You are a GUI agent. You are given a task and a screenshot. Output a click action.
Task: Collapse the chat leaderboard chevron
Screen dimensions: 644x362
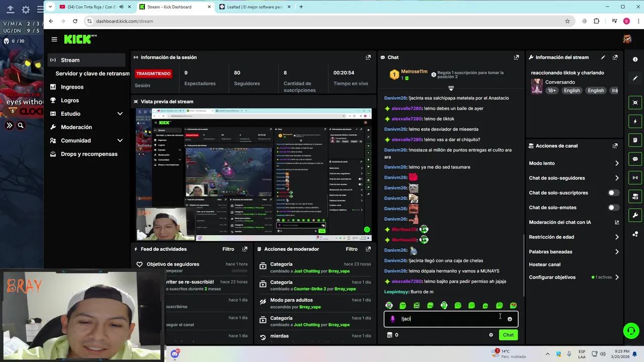pyautogui.click(x=451, y=88)
